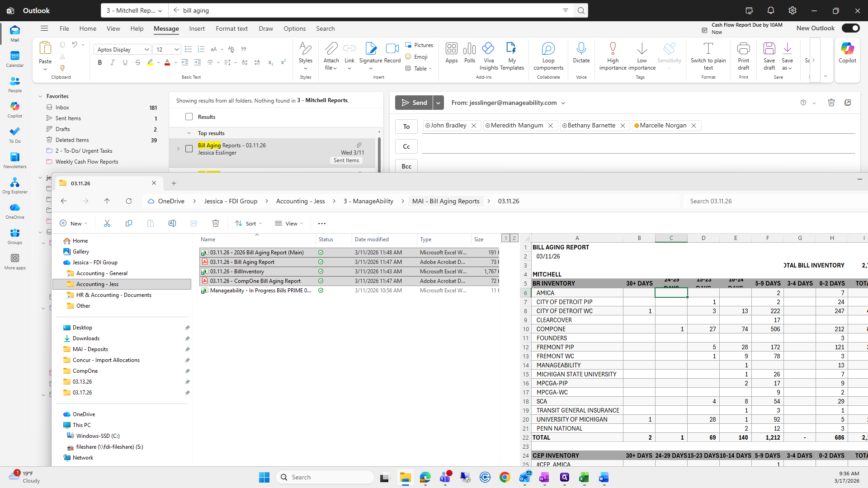Image resolution: width=868 pixels, height=488 pixels.
Task: Click the Print draft icon
Action: [743, 49]
